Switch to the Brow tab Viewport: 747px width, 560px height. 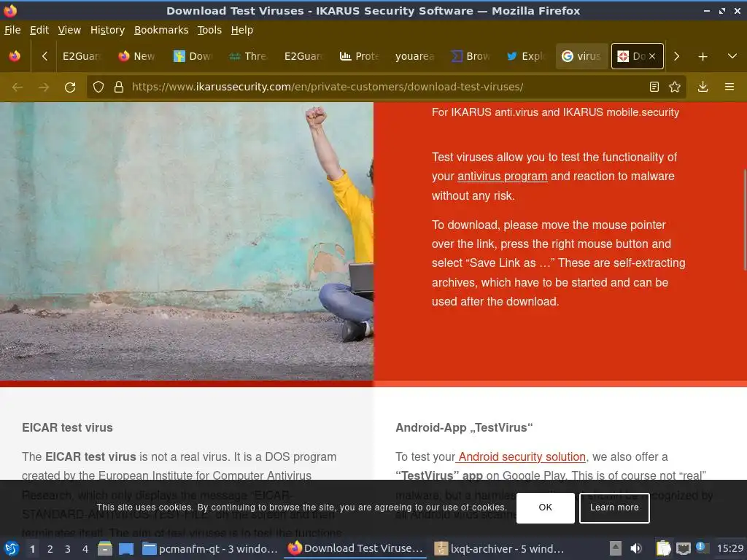click(471, 56)
